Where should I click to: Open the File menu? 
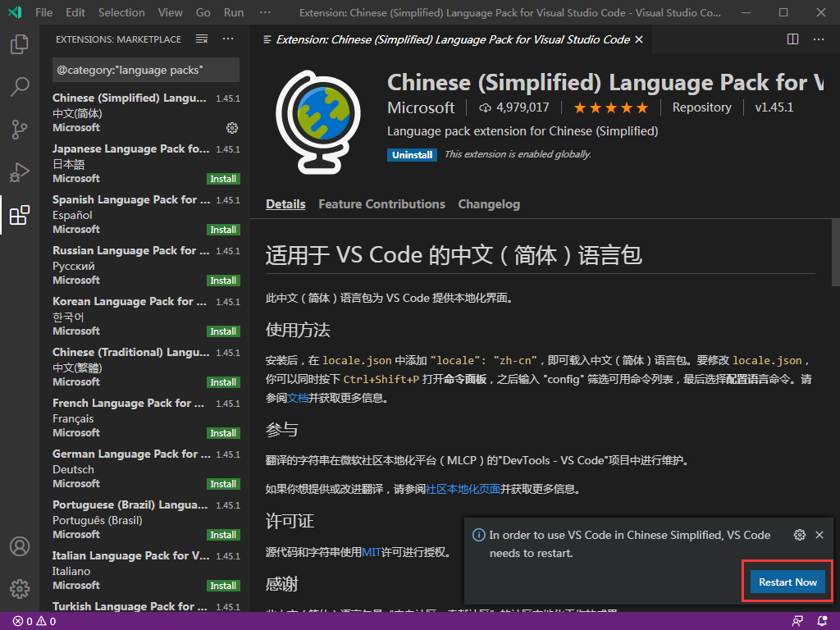(44, 12)
